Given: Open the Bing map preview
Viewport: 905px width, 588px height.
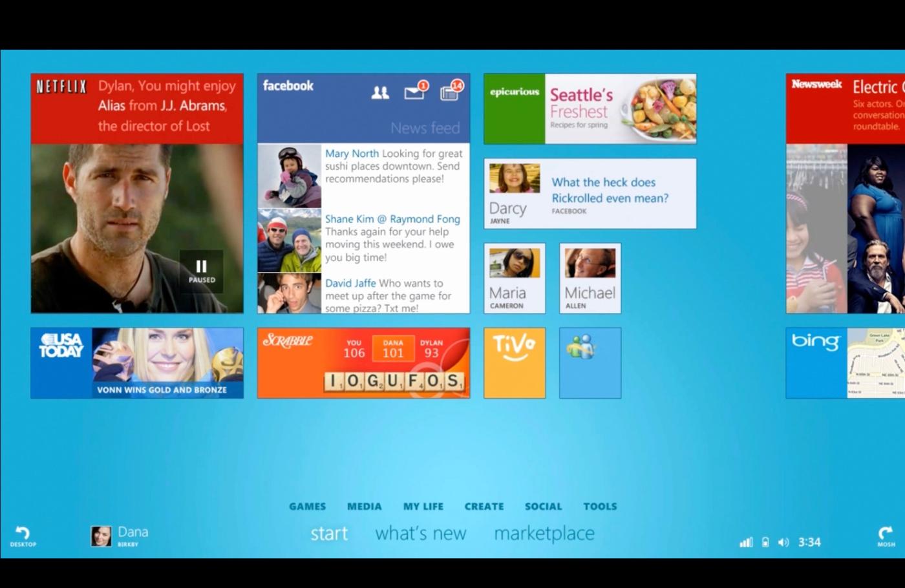Looking at the screenshot, I should (x=876, y=362).
